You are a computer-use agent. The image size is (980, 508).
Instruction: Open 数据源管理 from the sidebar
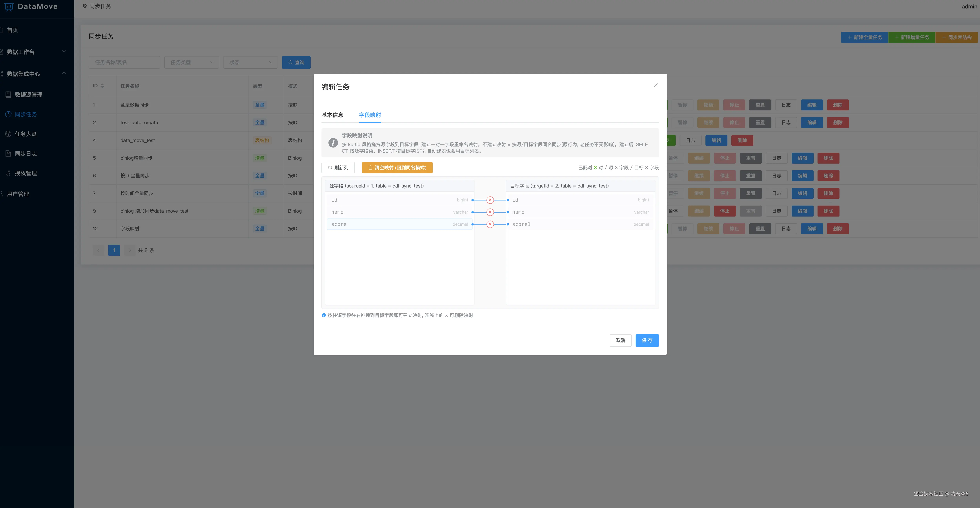click(x=28, y=95)
